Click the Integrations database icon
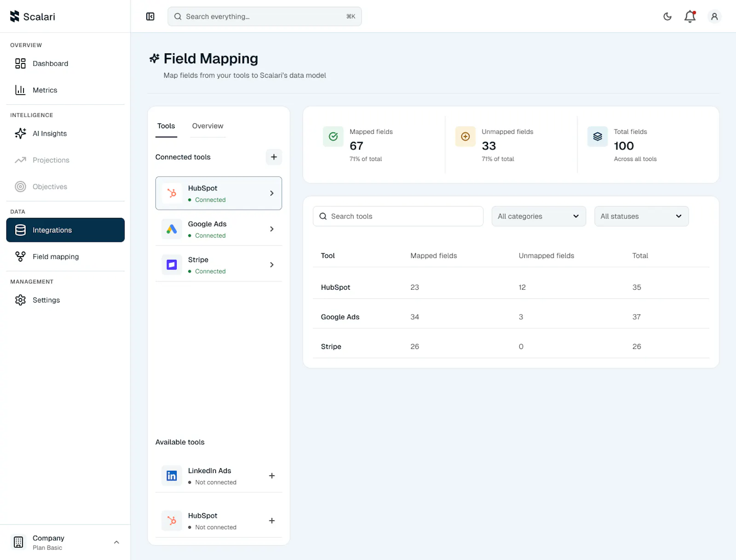Viewport: 736px width, 560px height. 20,230
